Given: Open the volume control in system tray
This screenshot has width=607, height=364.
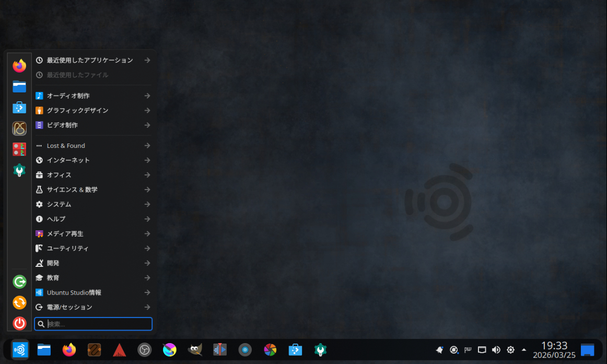Looking at the screenshot, I should [x=496, y=350].
